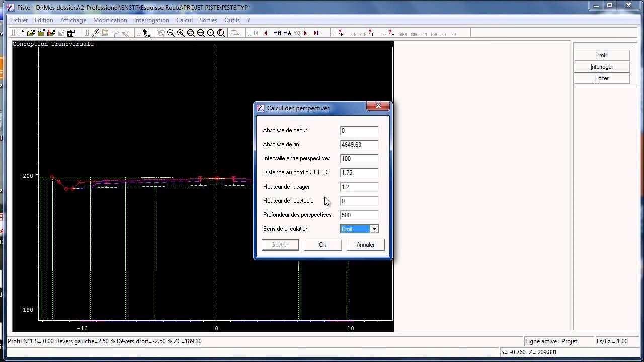Click the 200 elevation axis label
Viewport: 644px width, 362px height.
click(28, 176)
